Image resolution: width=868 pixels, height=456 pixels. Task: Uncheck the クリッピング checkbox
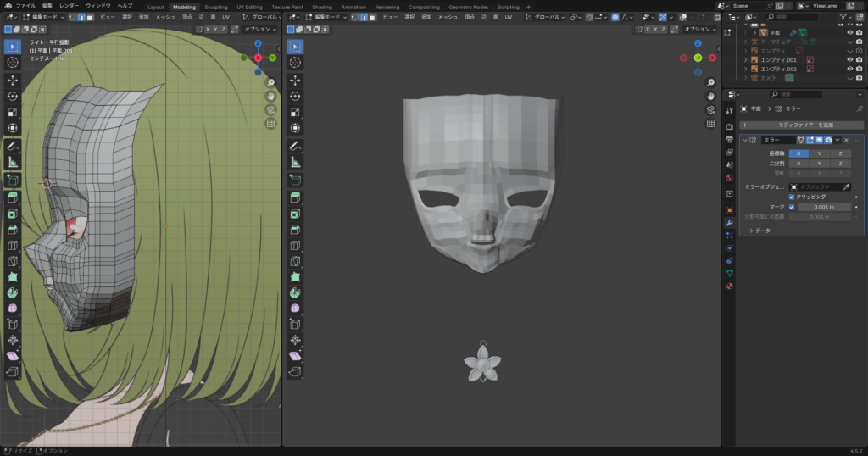(x=792, y=197)
